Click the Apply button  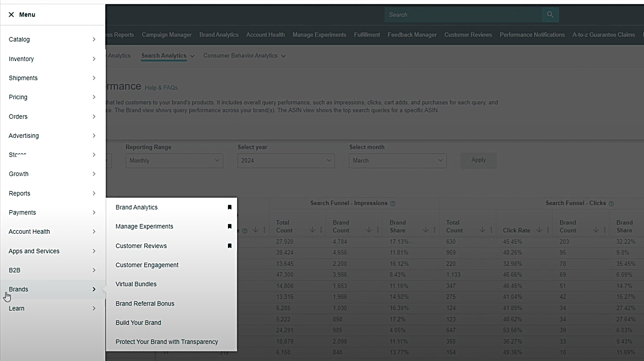pyautogui.click(x=478, y=160)
